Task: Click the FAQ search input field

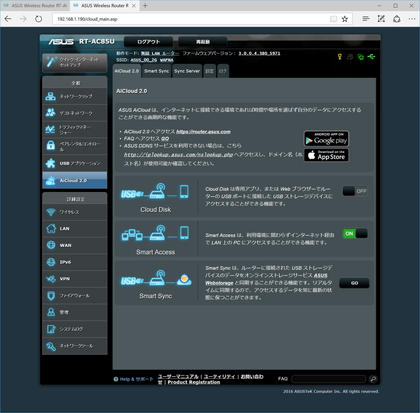Action: pos(329,379)
